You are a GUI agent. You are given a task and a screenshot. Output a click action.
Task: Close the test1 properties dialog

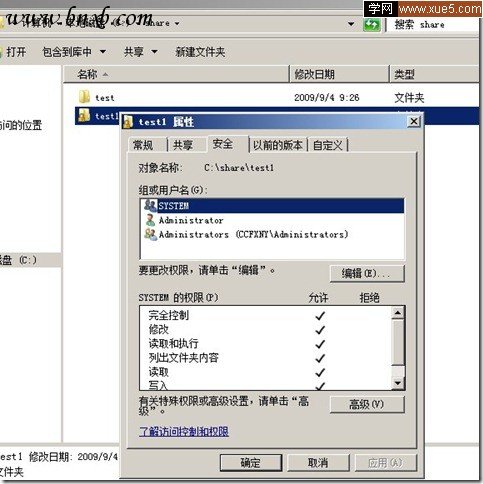click(x=414, y=121)
